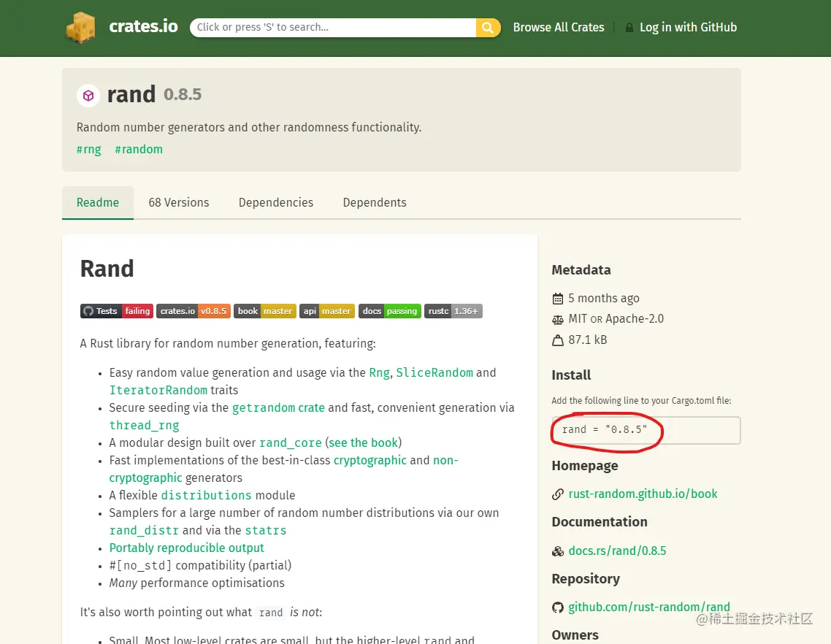Click the rustc 1.36+ badge
831x644 pixels.
point(453,311)
